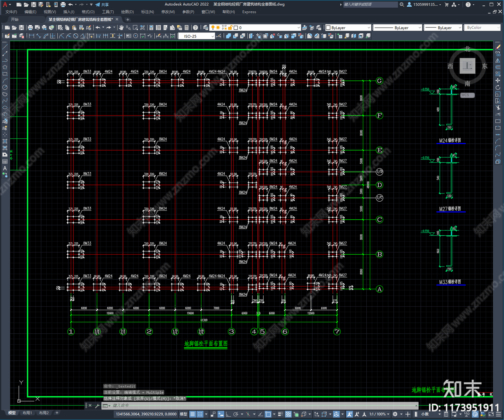Click the Rotate tool in right toolbar
The image size is (504, 420).
click(498, 87)
